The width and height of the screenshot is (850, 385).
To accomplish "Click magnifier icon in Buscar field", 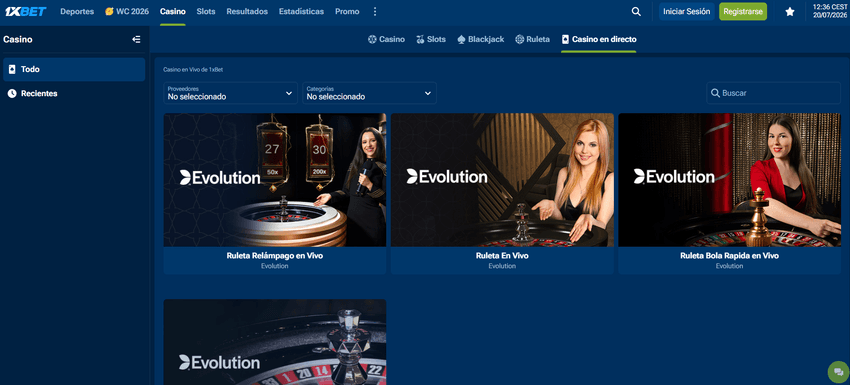I will [716, 93].
